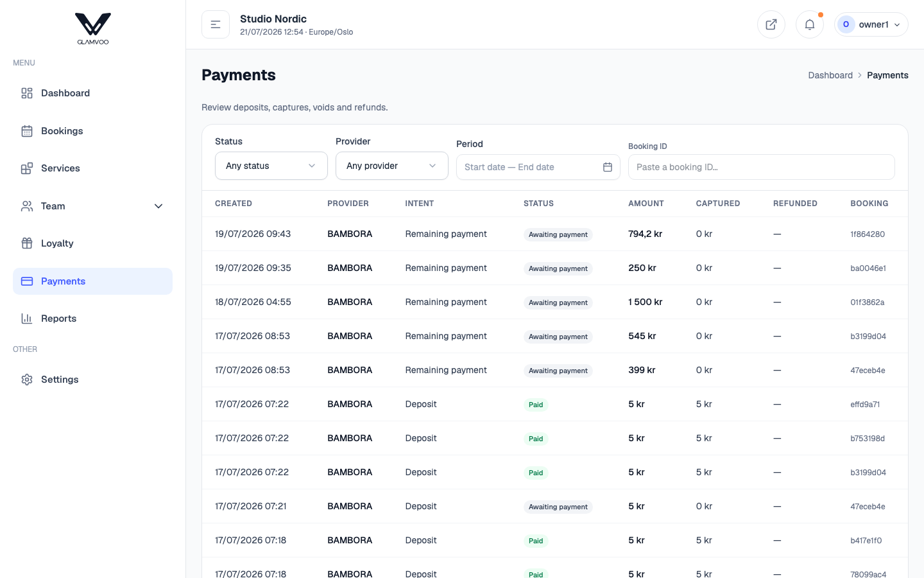
Task: Click the AMOUNT column header
Action: pyautogui.click(x=646, y=204)
